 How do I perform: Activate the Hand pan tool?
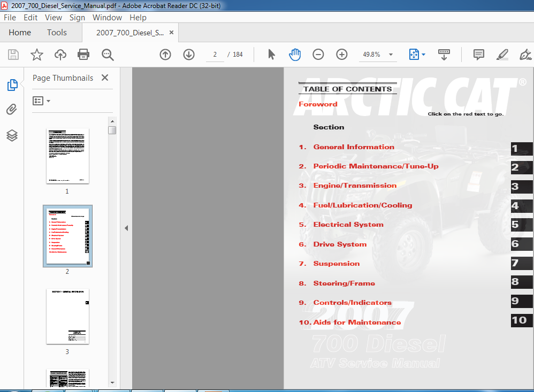coord(295,55)
